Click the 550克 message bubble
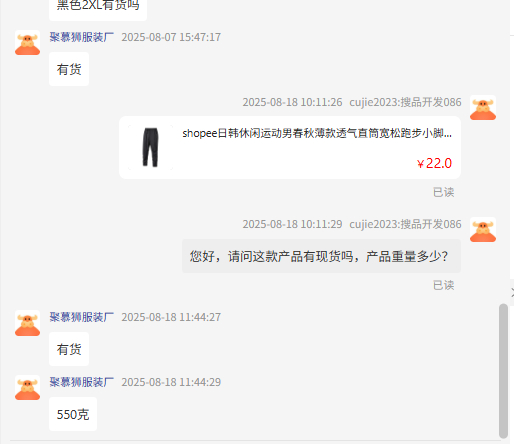 (x=73, y=414)
